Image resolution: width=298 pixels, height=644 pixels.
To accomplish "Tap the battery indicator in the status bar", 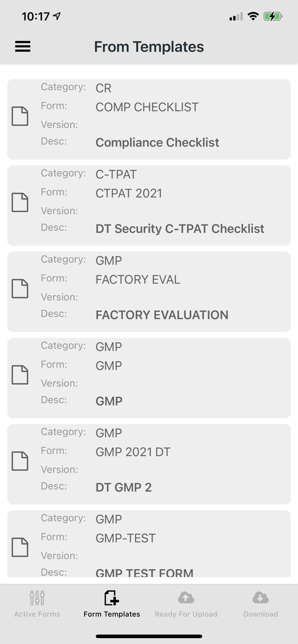I will [272, 16].
